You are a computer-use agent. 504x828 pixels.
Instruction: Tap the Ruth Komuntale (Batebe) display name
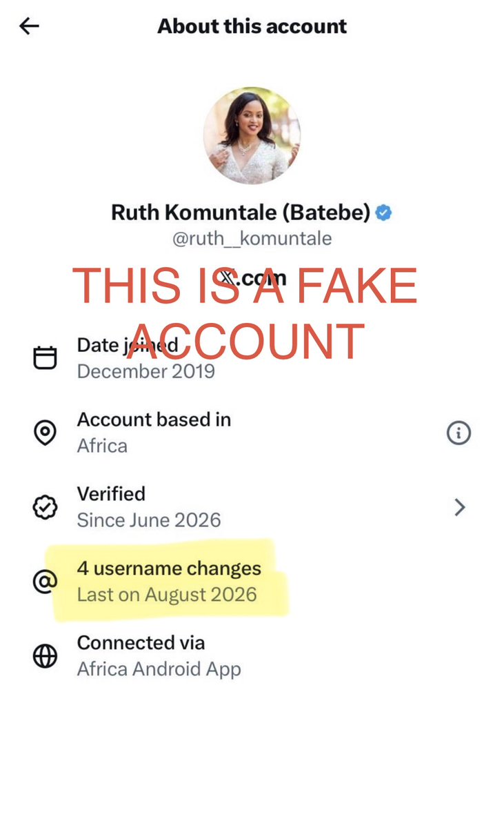241,213
